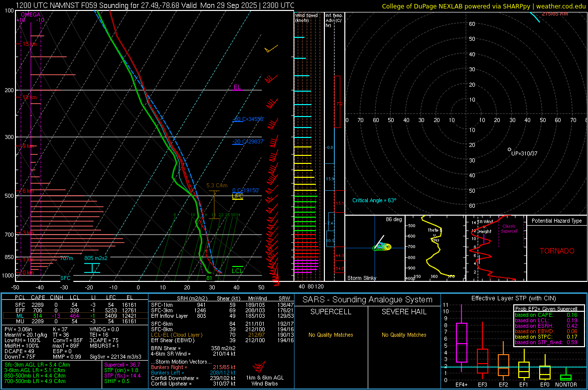Click the SHIP = 0.5 value
Image resolution: width=588 pixels, height=390 pixels.
tap(117, 381)
